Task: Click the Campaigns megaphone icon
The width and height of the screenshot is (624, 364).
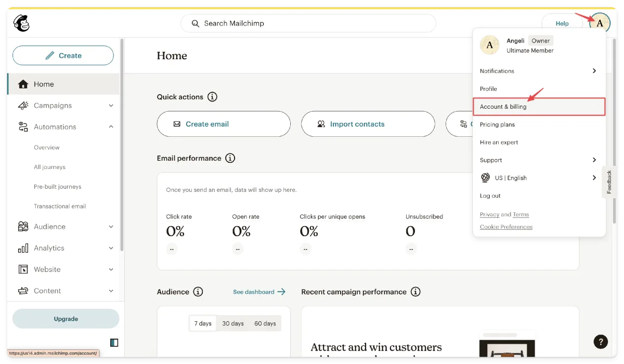Action: (23, 106)
